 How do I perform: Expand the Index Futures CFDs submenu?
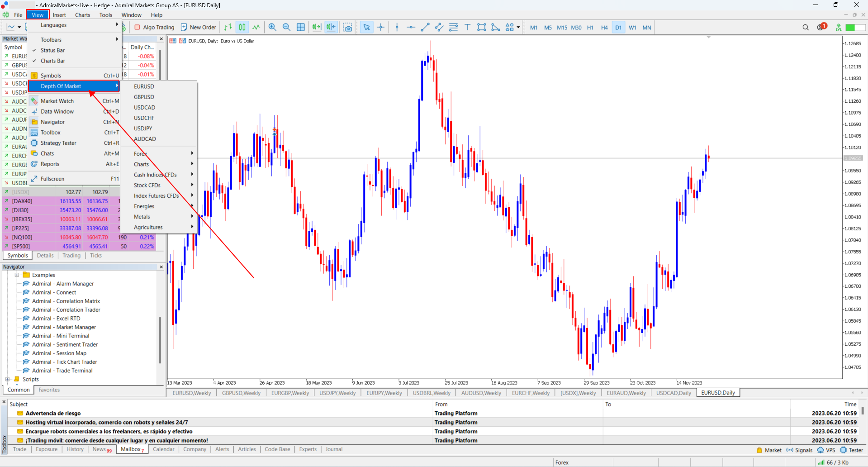(x=159, y=196)
